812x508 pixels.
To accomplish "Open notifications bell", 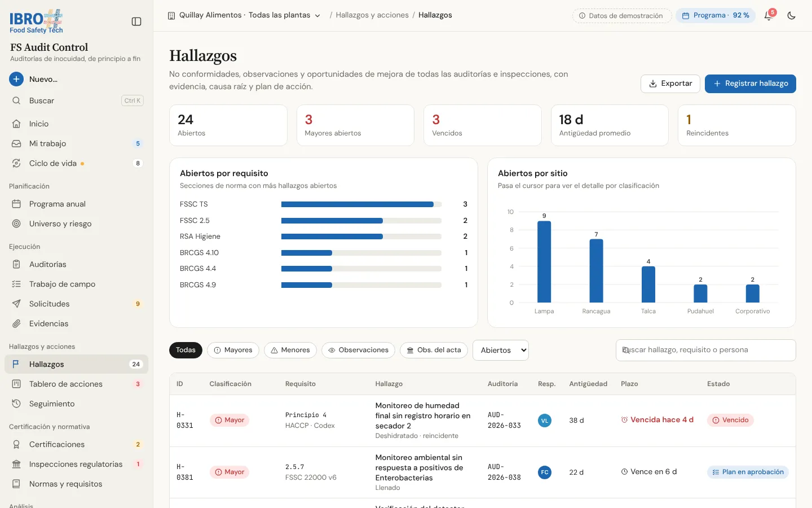I will pos(768,16).
